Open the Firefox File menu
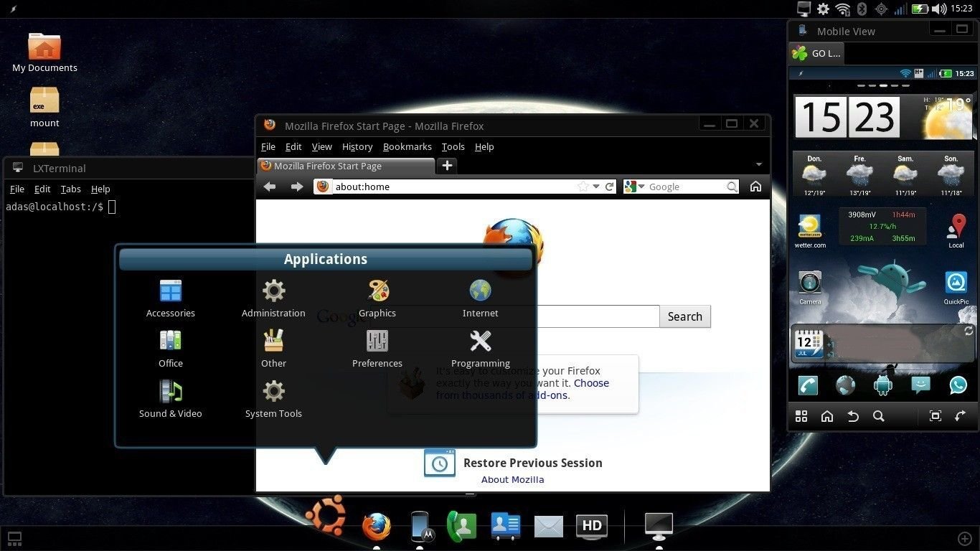This screenshot has height=551, width=980. (268, 146)
